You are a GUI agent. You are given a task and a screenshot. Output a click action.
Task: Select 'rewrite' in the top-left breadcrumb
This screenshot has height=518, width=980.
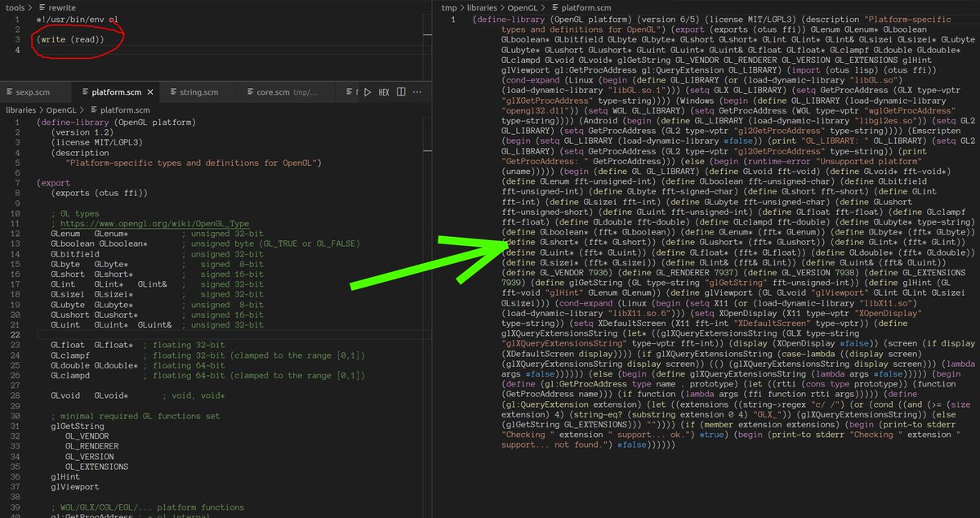[x=61, y=7]
